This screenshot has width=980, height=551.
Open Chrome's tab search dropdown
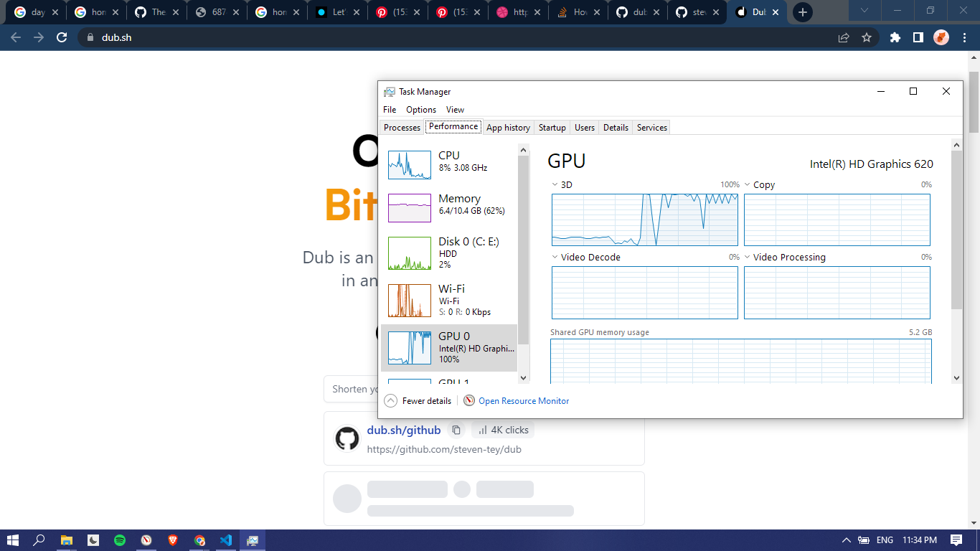tap(864, 11)
